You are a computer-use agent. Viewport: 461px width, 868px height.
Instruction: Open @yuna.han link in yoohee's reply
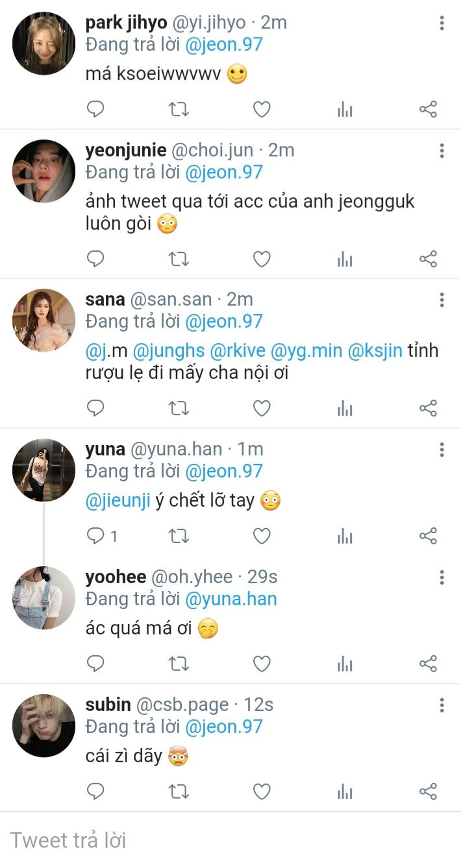tap(231, 599)
